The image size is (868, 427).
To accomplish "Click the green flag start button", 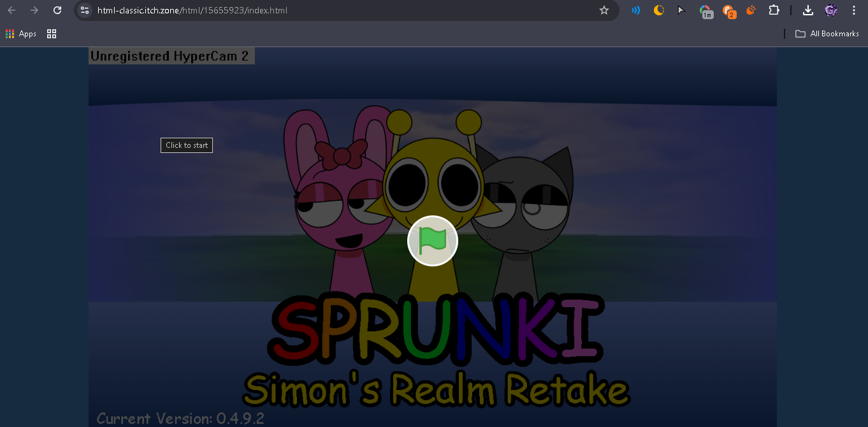I will [433, 241].
